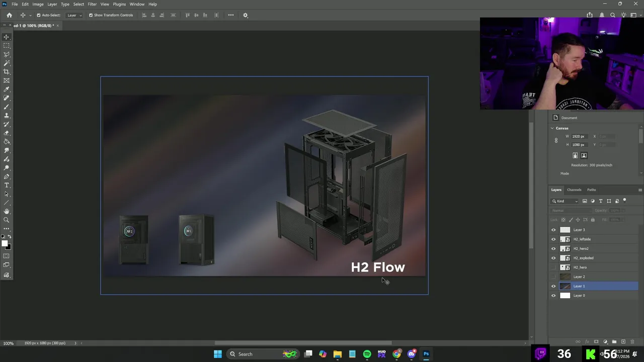Image resolution: width=644 pixels, height=362 pixels.
Task: Open the status bar info arrow
Action: [x=75, y=343]
